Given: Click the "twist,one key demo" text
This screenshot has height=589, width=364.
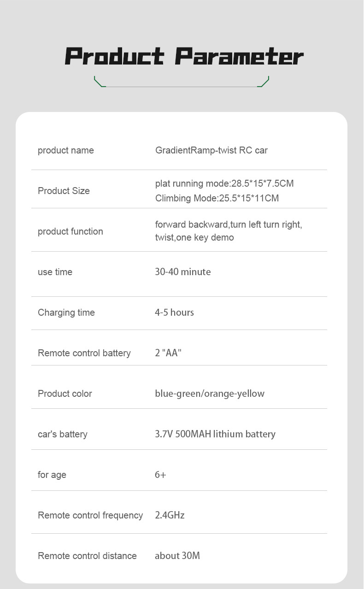Looking at the screenshot, I should point(194,238).
